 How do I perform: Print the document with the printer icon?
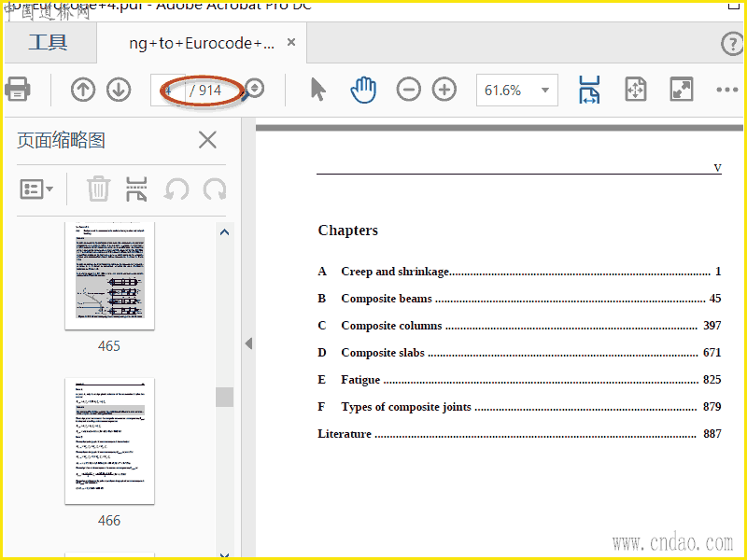pos(18,89)
